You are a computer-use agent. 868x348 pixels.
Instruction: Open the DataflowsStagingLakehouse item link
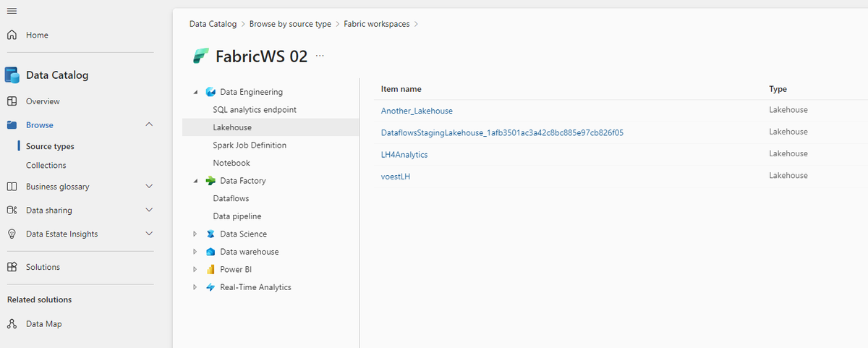tap(502, 132)
